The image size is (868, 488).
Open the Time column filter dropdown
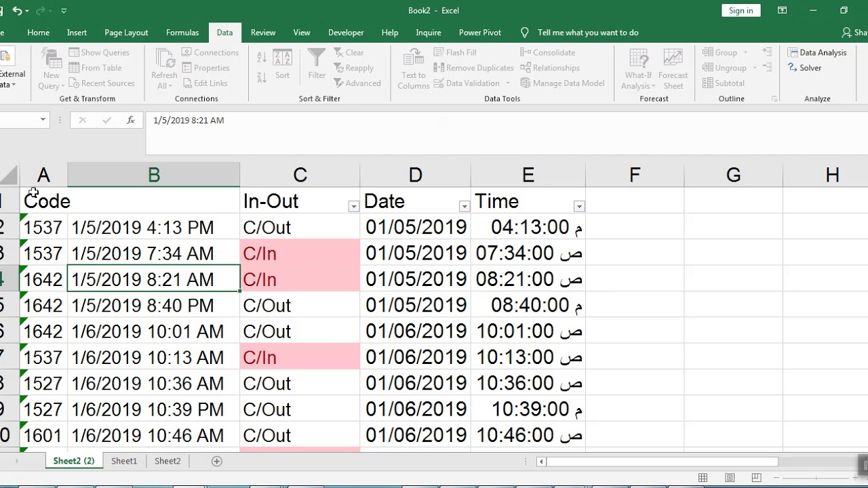click(579, 206)
